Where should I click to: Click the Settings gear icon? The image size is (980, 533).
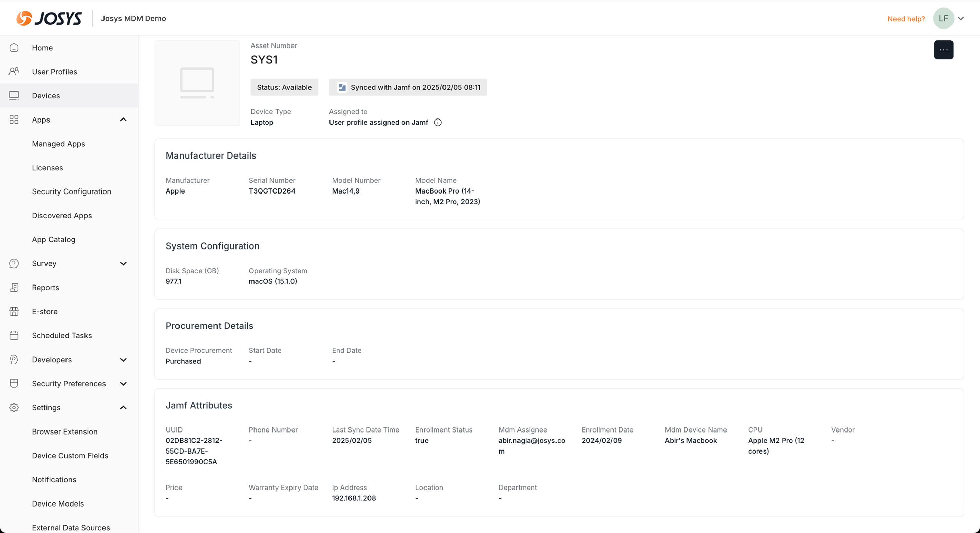point(14,407)
